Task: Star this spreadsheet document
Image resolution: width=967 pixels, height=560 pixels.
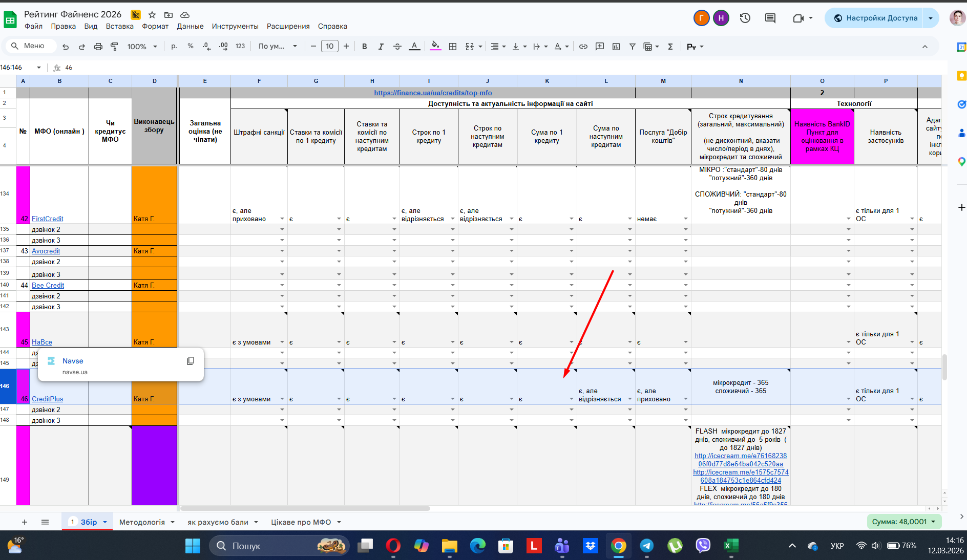Action: (152, 15)
